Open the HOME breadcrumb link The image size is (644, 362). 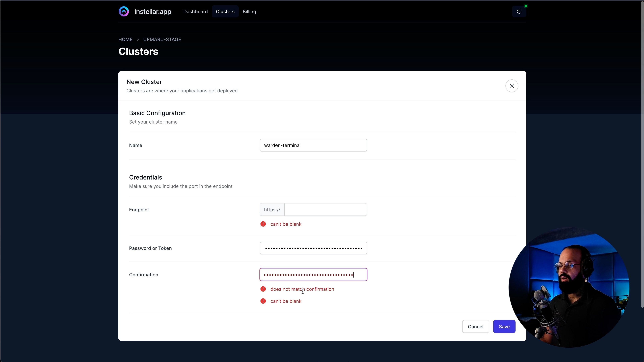click(125, 39)
